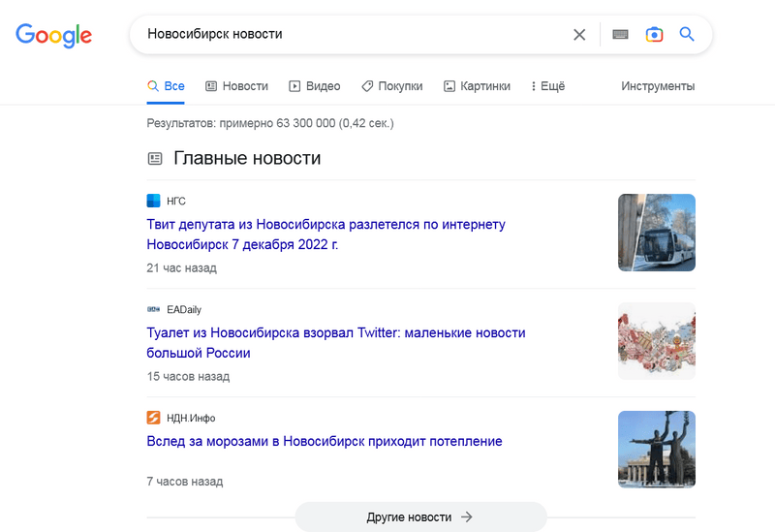Click the bus thumbnail image
775x532 pixels.
[x=657, y=233]
